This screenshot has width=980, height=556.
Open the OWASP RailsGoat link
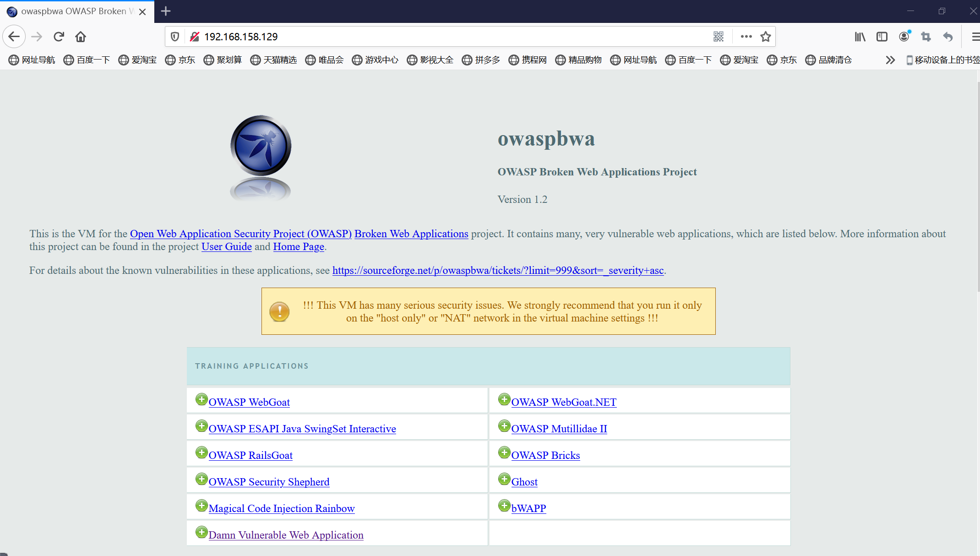pyautogui.click(x=250, y=455)
